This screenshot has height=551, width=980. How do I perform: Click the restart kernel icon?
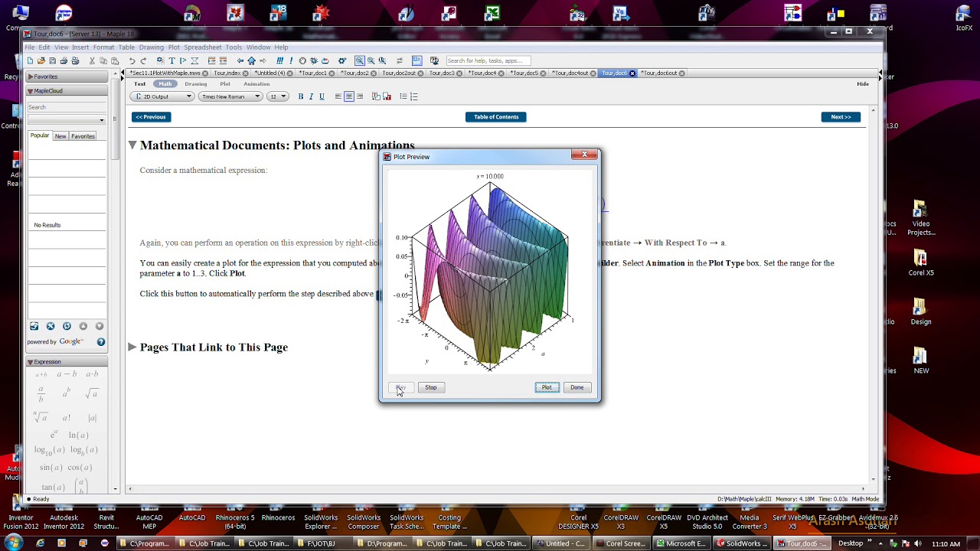[x=325, y=60]
